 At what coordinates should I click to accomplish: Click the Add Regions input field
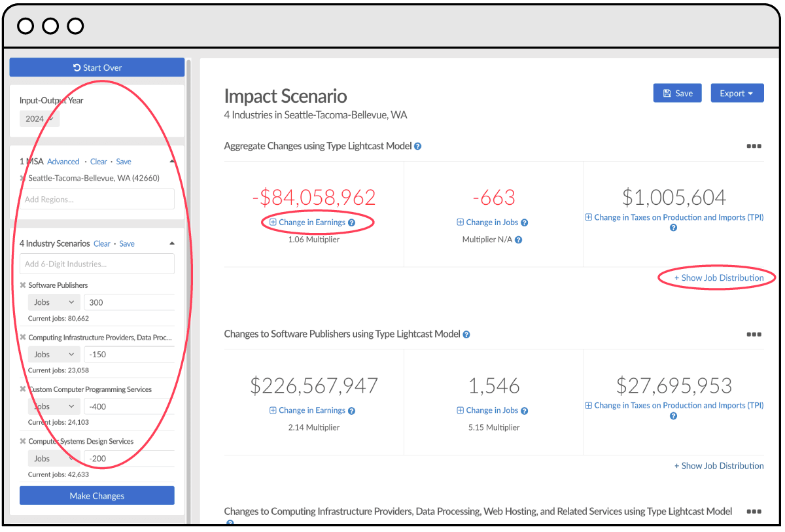(x=97, y=200)
